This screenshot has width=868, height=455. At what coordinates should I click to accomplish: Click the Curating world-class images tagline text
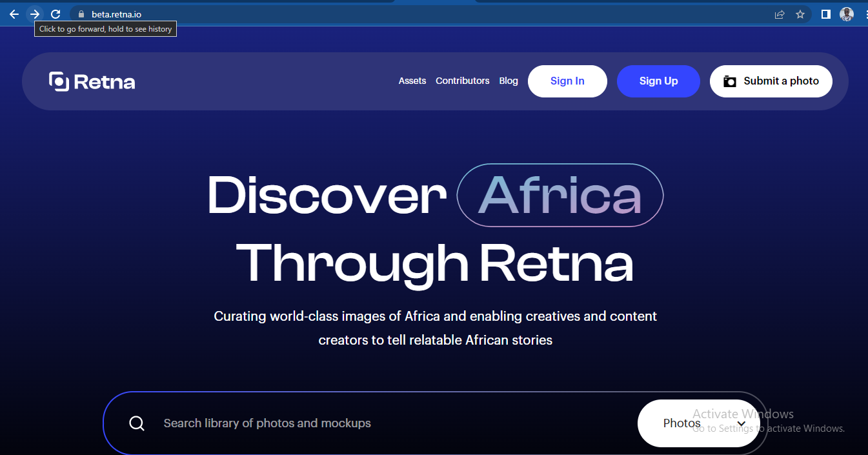pyautogui.click(x=436, y=328)
